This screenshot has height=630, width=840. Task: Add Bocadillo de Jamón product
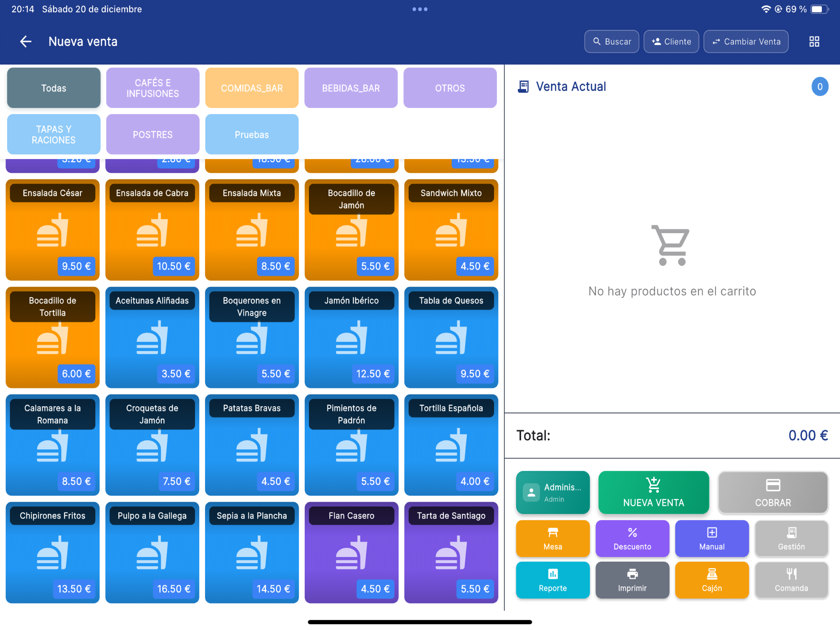352,230
